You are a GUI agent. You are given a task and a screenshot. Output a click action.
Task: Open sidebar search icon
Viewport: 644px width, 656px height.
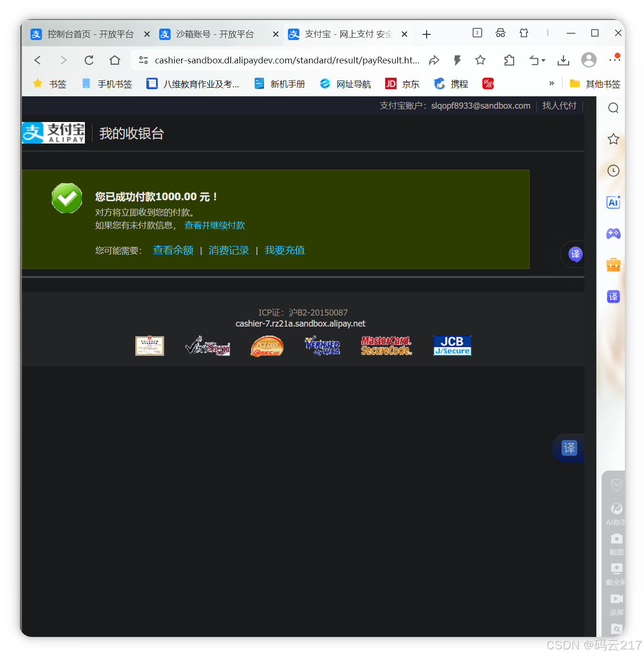(613, 108)
